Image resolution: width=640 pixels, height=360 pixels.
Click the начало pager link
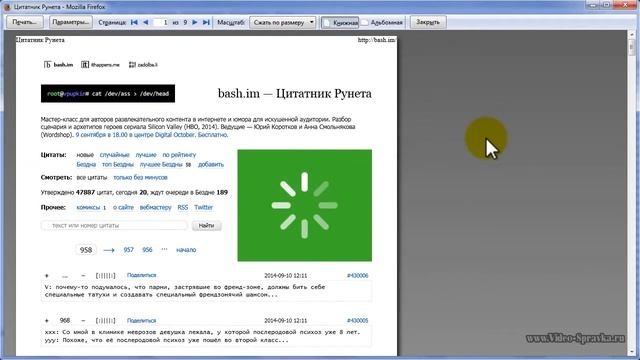186,250
